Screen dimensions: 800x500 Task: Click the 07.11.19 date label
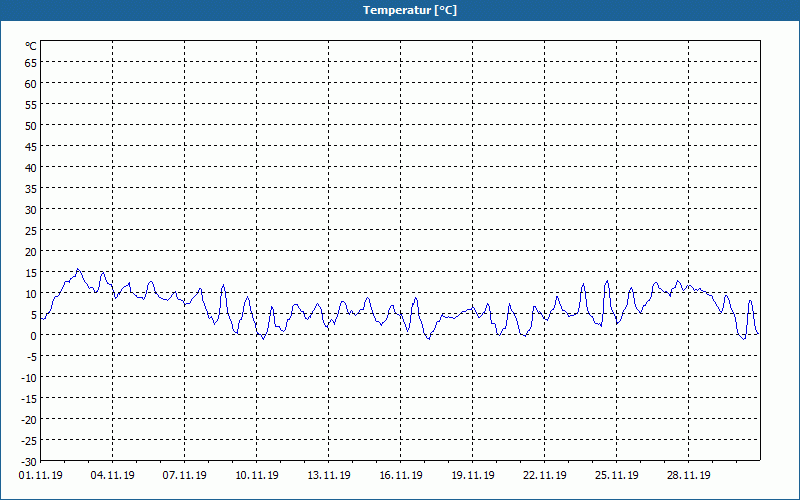point(185,475)
